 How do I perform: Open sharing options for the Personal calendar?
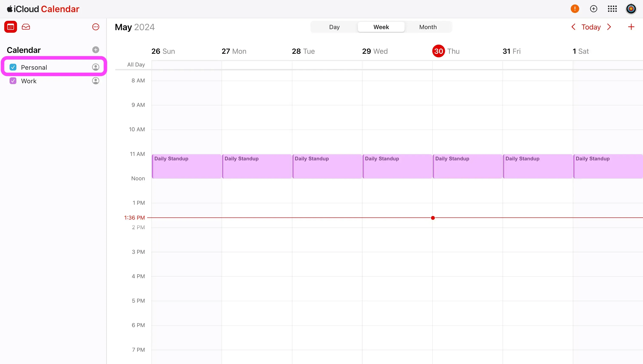point(95,67)
